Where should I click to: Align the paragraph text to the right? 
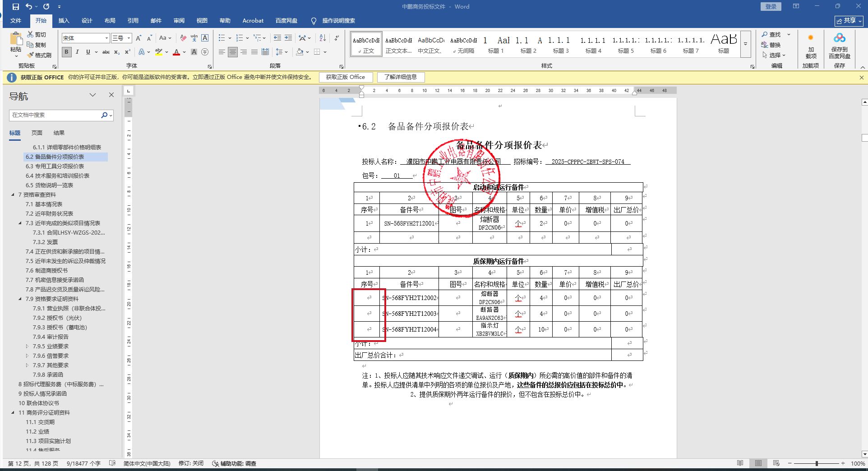coord(244,52)
